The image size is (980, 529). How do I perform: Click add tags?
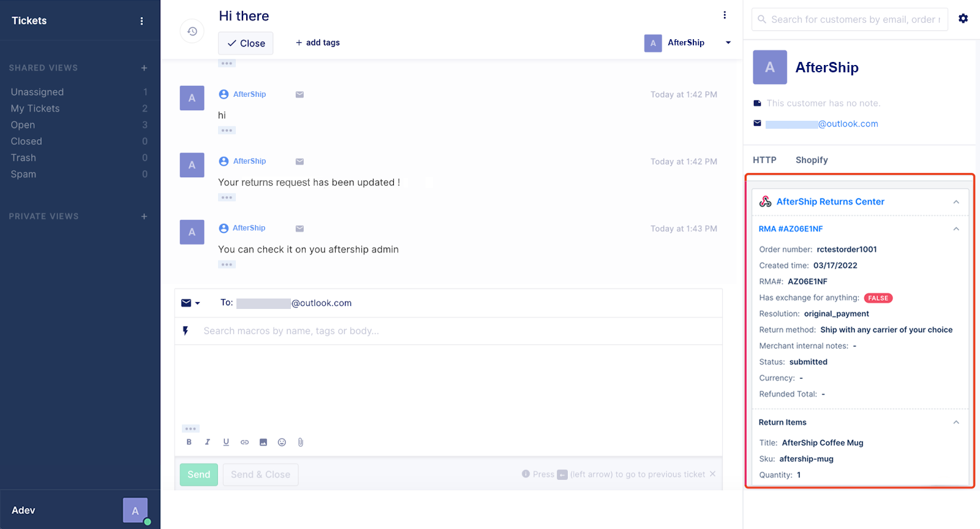[x=317, y=42]
